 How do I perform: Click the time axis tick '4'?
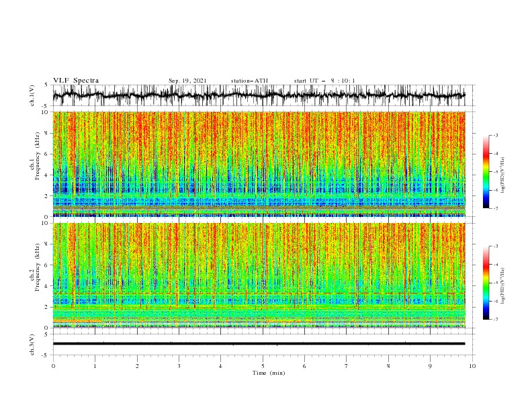click(x=221, y=366)
